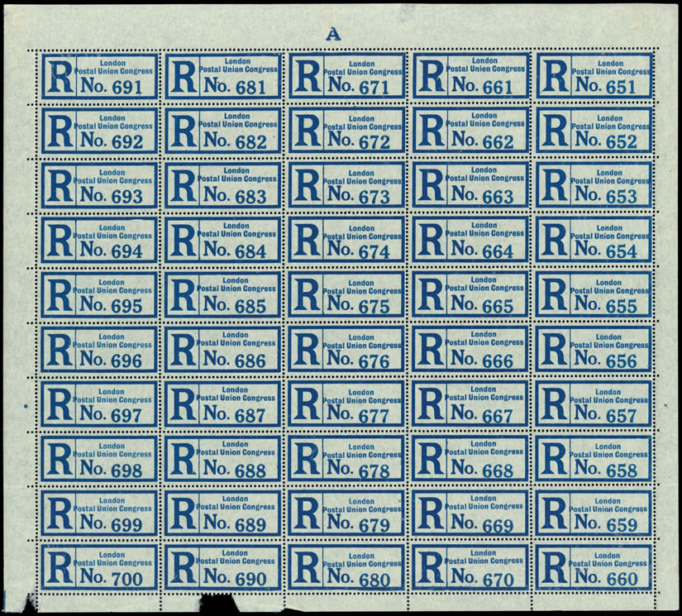Image resolution: width=682 pixels, height=616 pixels.
Task: Click label No. 652
Action: 594,131
